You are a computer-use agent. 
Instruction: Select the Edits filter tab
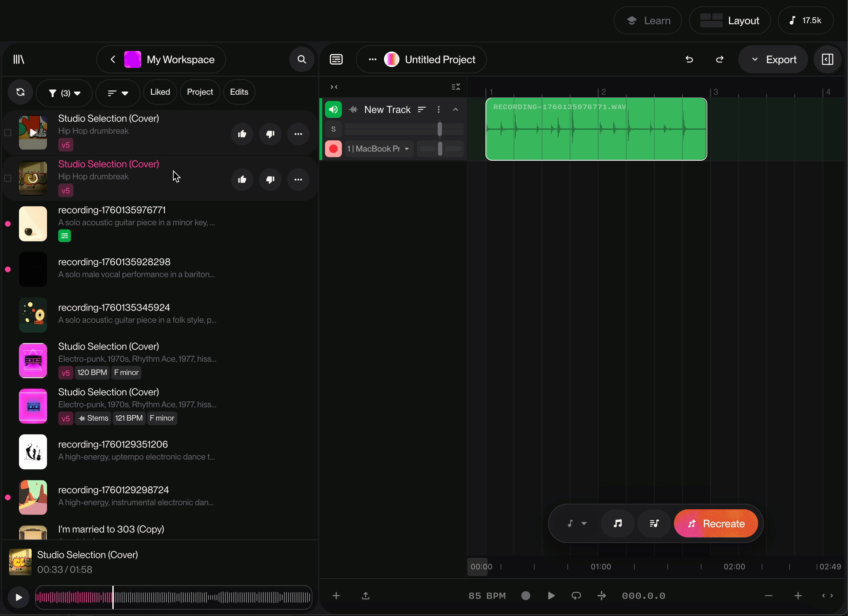[x=239, y=92]
